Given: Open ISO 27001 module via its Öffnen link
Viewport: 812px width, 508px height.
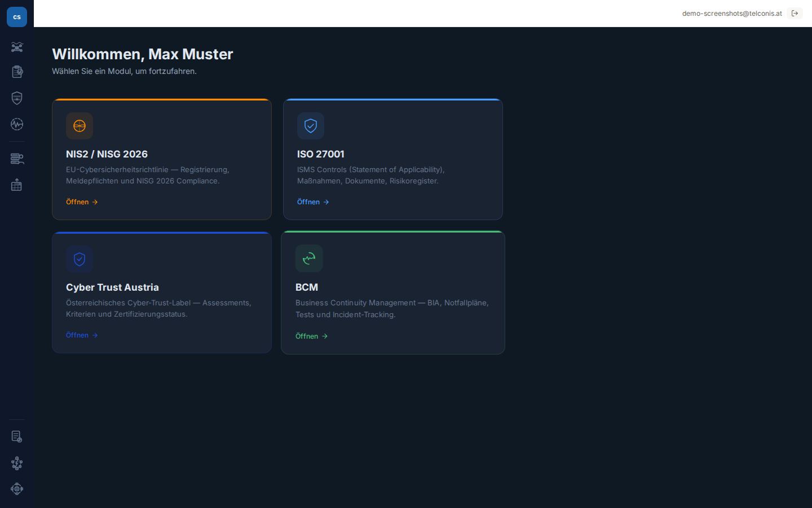Looking at the screenshot, I should pyautogui.click(x=314, y=202).
